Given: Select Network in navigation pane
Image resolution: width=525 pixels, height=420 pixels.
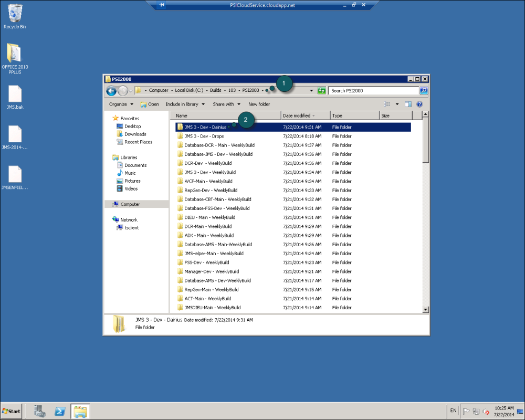Looking at the screenshot, I should click(x=129, y=220).
